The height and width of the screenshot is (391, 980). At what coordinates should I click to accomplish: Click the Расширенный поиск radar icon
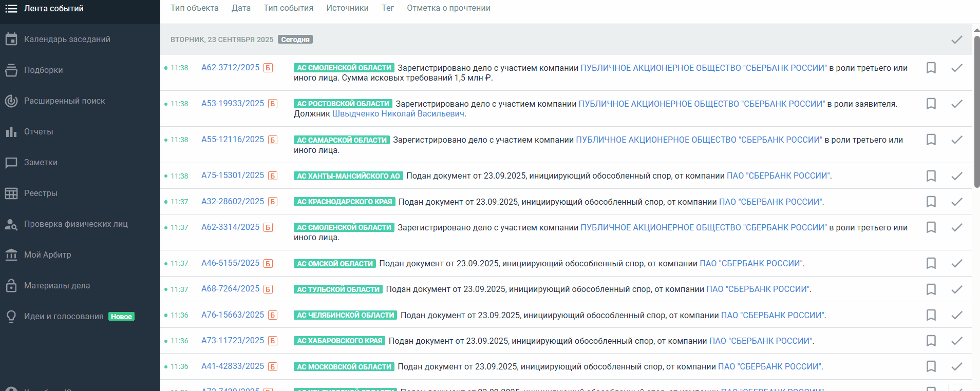pyautogui.click(x=11, y=101)
